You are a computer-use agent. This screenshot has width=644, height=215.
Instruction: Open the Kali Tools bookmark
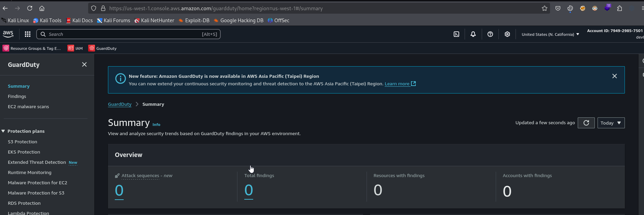click(x=47, y=20)
